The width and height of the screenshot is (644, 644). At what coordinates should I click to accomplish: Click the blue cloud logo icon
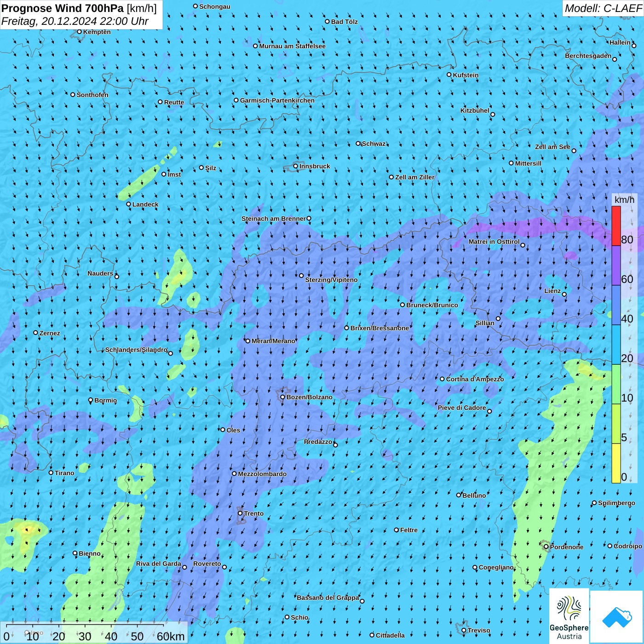[617, 617]
